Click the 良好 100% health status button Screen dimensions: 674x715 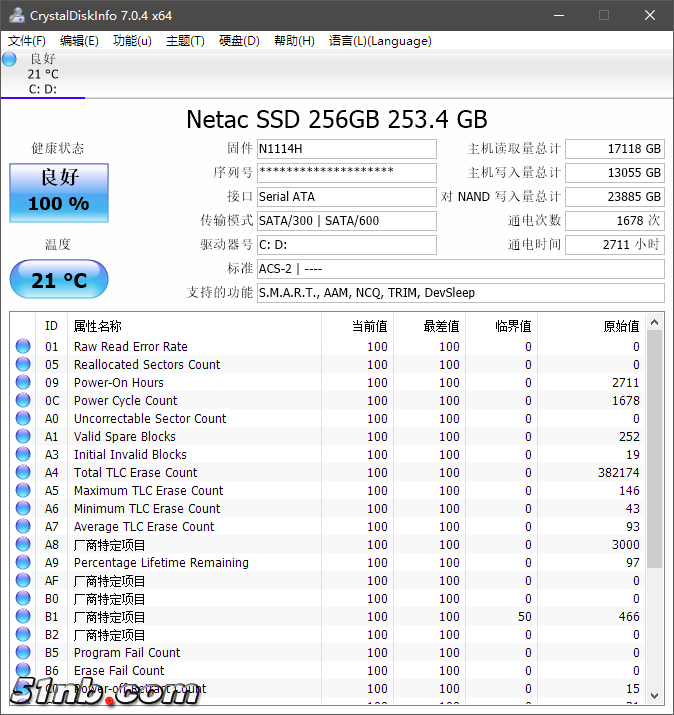click(x=58, y=192)
